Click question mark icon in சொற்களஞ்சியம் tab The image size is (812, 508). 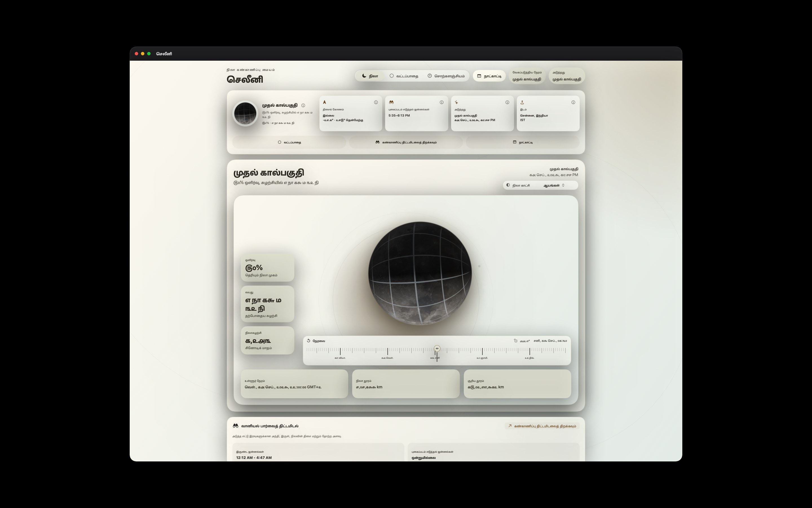coord(429,76)
